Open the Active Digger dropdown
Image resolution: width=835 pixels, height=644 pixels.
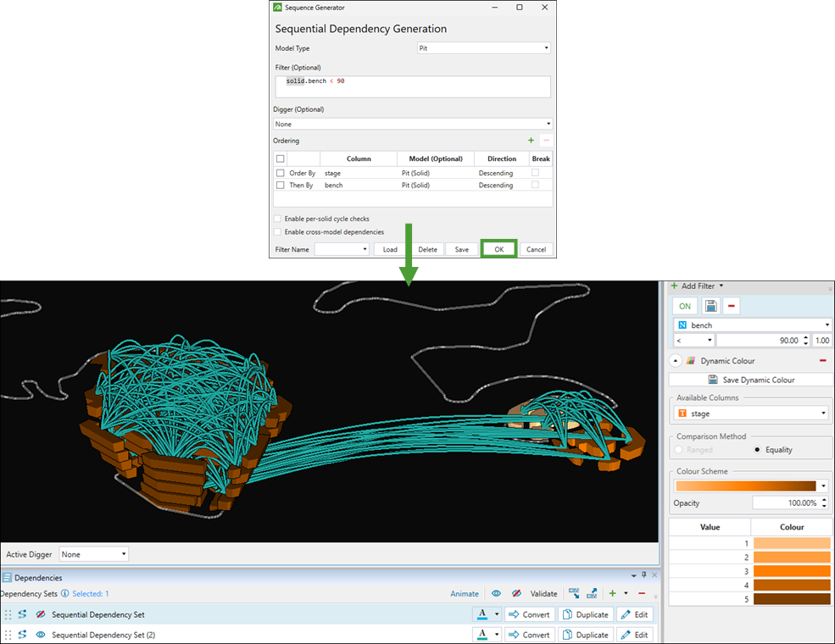(93, 554)
